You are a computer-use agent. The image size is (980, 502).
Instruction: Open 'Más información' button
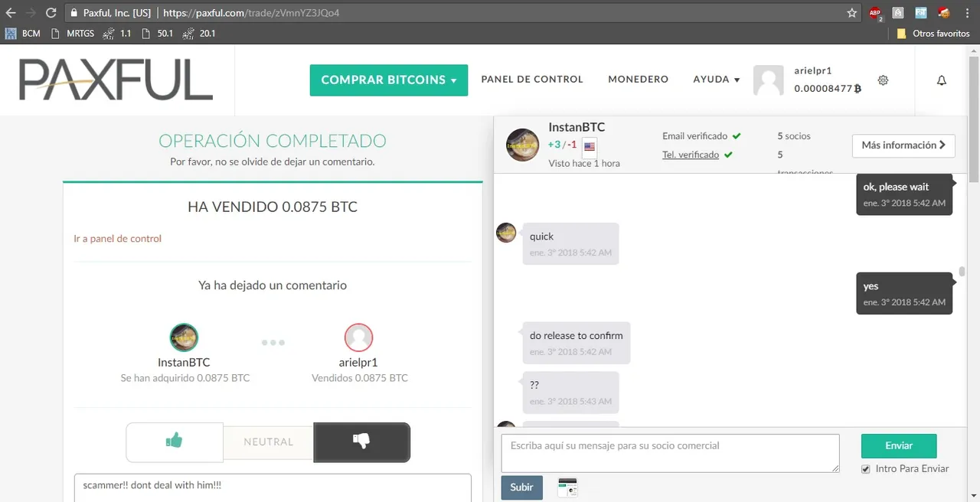(903, 145)
